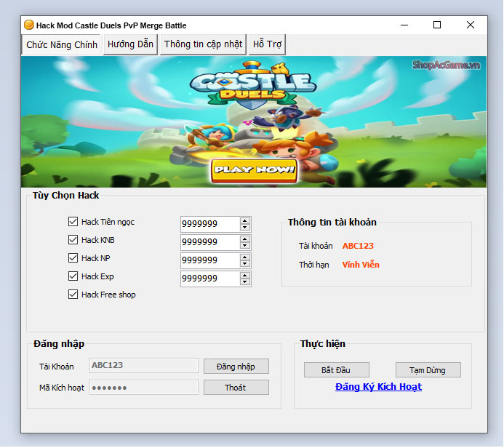This screenshot has width=504, height=448.
Task: Decrease the Hack Tiên ngọc value with down arrow
Action: click(x=245, y=227)
